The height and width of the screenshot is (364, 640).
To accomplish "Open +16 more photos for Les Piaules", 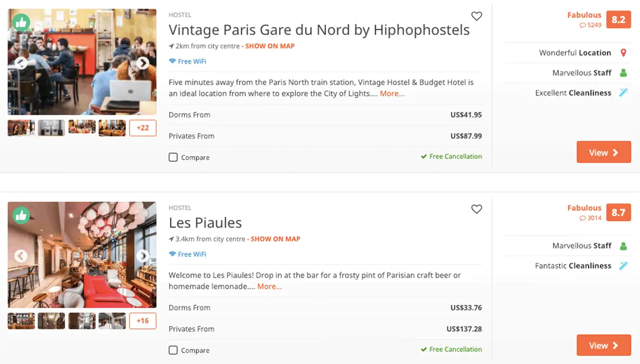I will click(143, 321).
